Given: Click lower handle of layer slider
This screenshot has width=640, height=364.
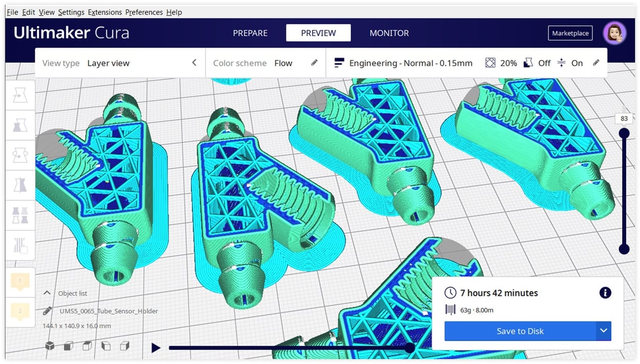Looking at the screenshot, I should tap(623, 249).
